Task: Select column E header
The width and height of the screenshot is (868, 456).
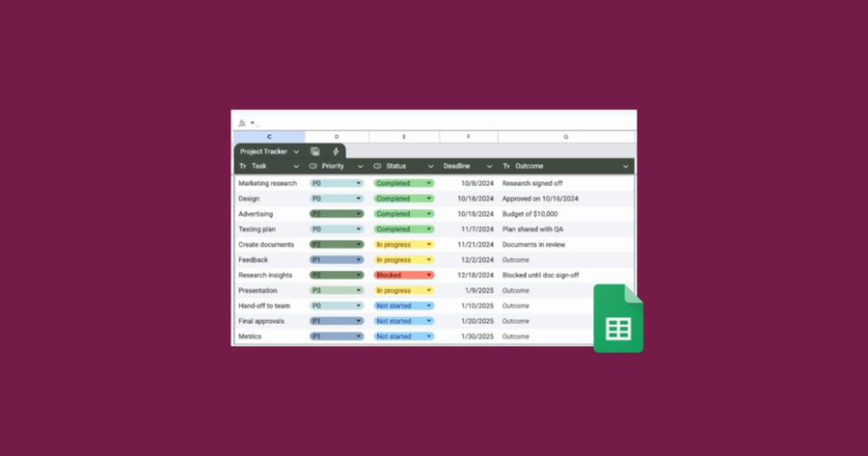Action: (404, 137)
